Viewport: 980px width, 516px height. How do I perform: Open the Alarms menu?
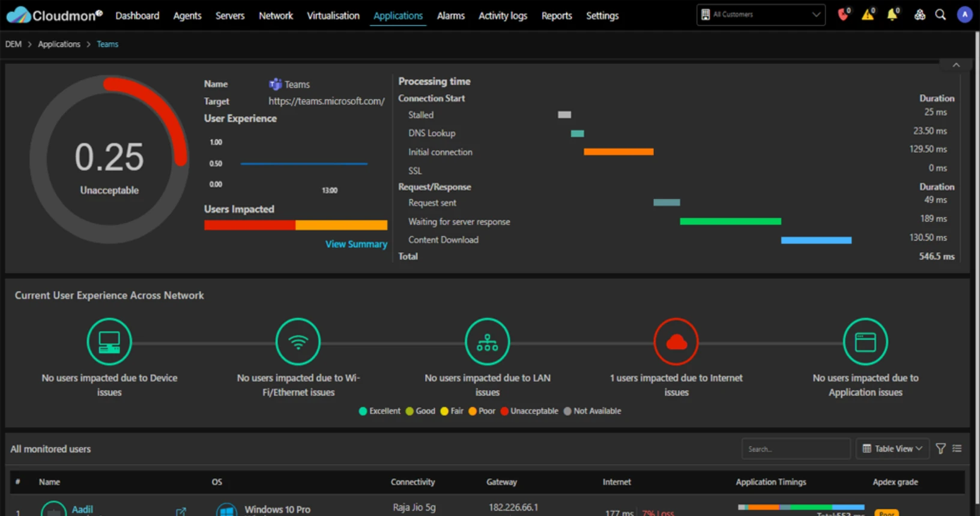point(451,16)
